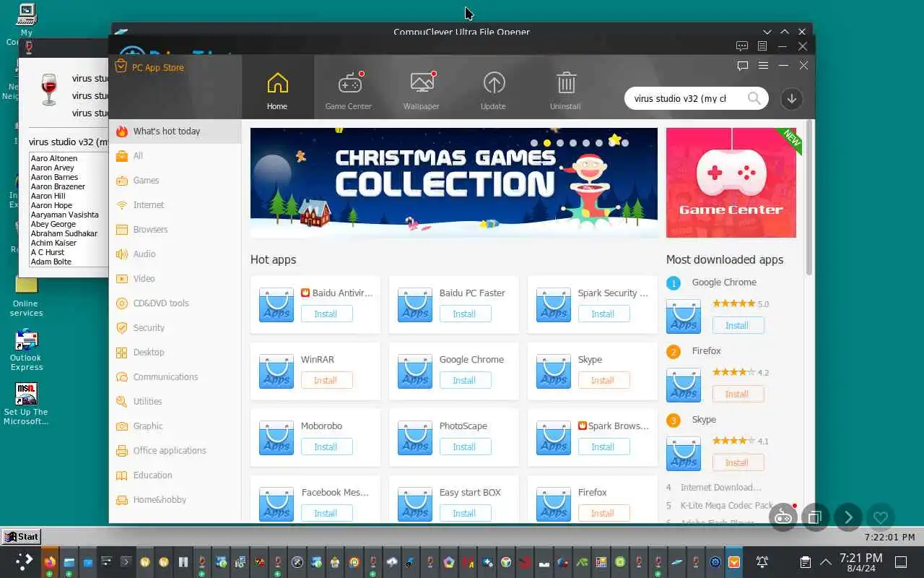Select the Games category
This screenshot has height=578, width=924.
pos(175,181)
